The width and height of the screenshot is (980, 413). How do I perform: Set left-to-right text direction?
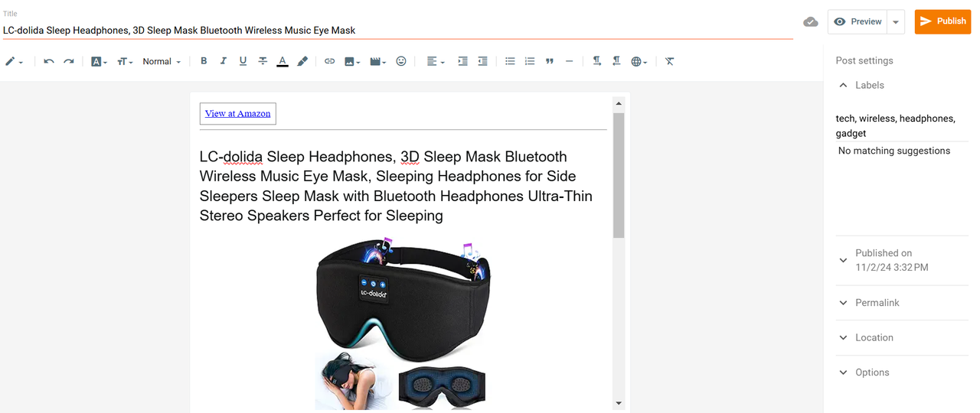pos(596,61)
